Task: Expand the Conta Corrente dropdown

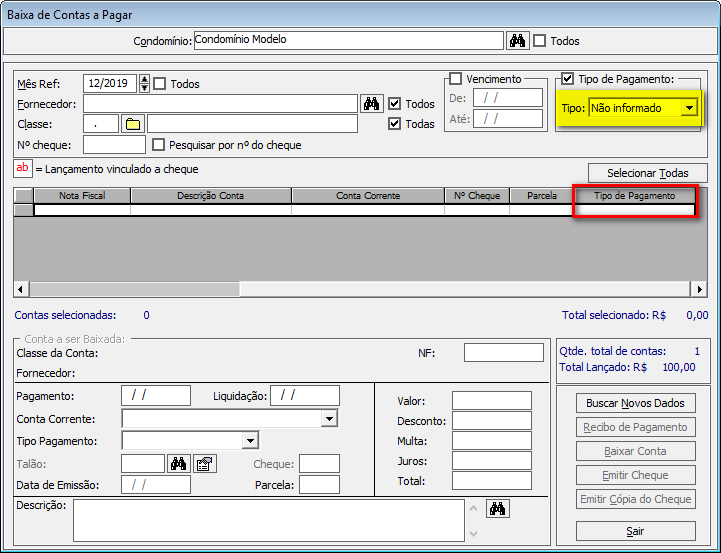Action: (x=328, y=419)
